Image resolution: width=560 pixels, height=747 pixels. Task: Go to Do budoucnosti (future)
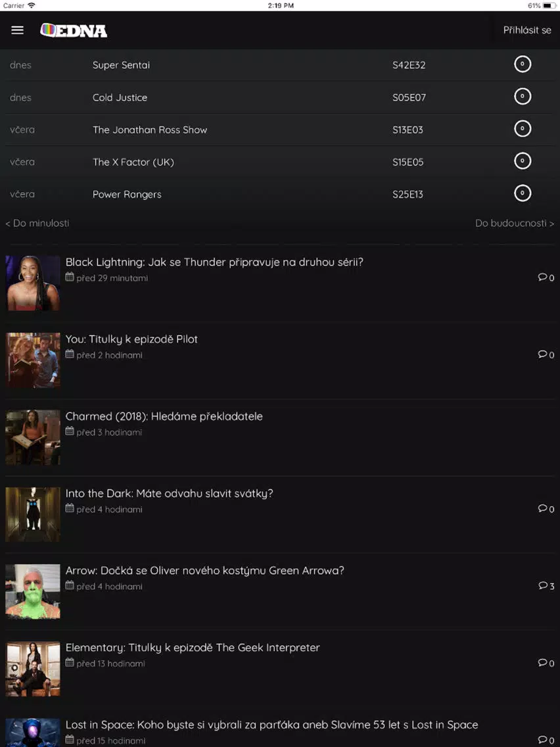click(x=515, y=224)
